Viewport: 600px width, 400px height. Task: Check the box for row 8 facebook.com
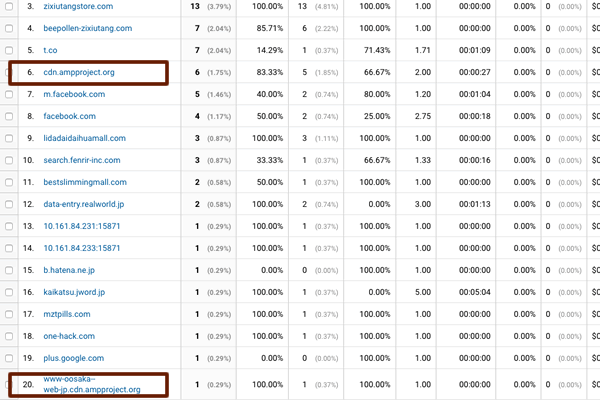point(9,116)
